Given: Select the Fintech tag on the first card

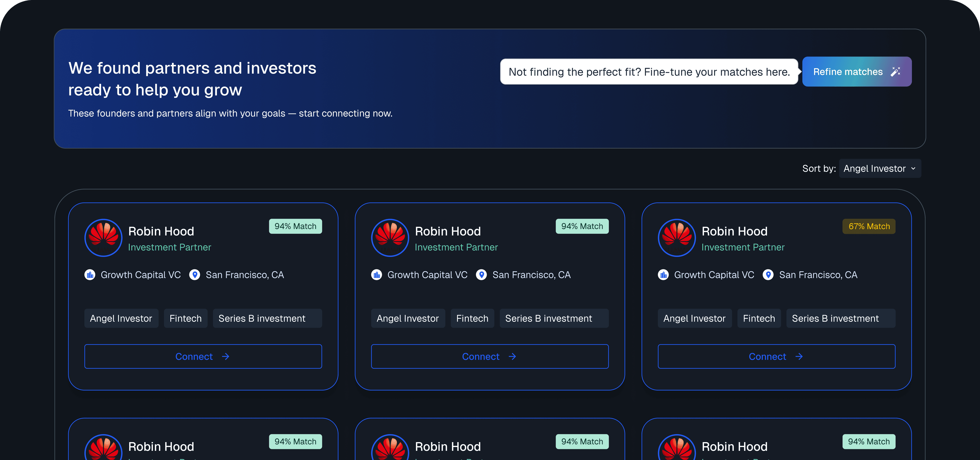Looking at the screenshot, I should (x=185, y=318).
